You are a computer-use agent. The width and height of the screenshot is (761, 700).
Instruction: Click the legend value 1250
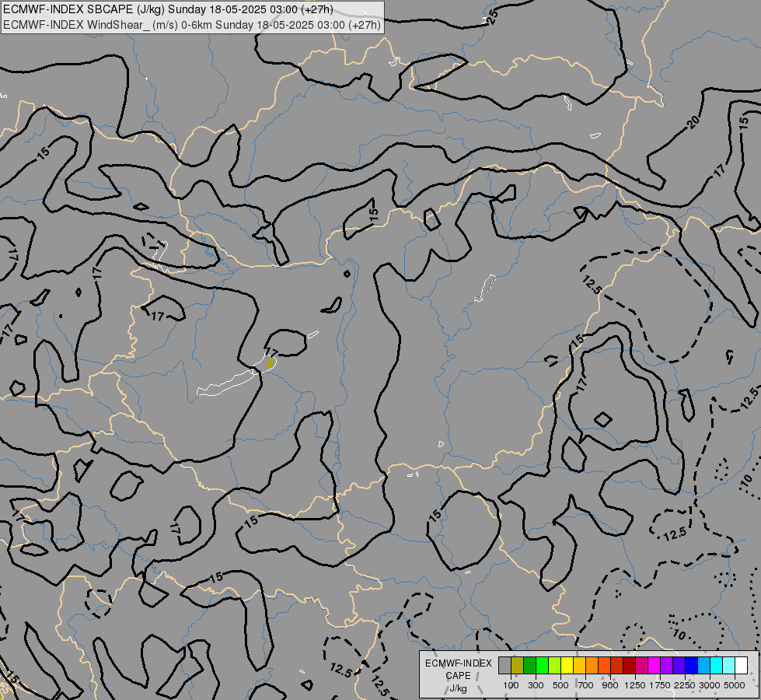[x=635, y=685]
